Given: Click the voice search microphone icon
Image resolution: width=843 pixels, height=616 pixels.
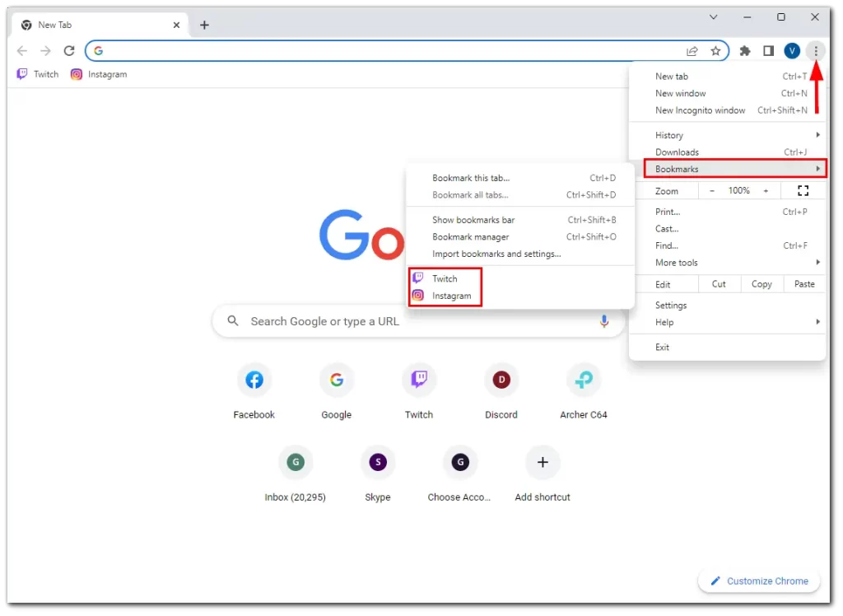Looking at the screenshot, I should (603, 321).
